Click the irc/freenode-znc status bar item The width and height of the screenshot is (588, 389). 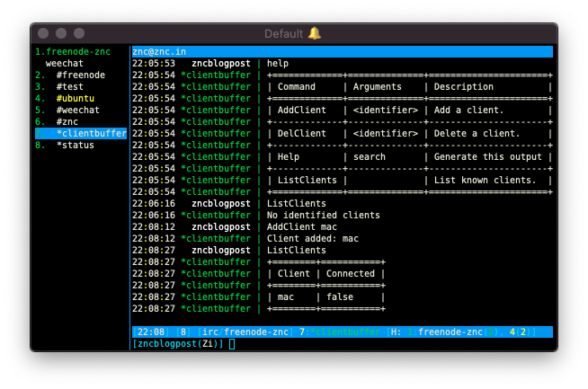tap(245, 332)
